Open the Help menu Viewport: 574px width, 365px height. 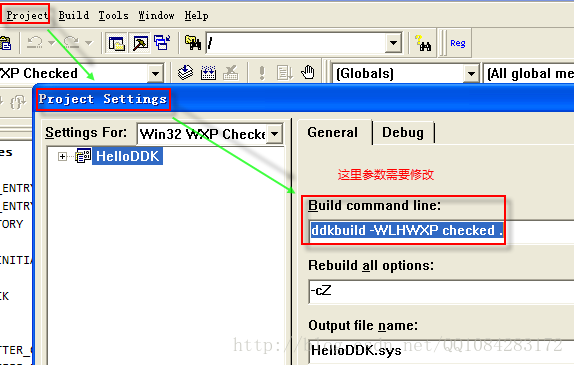pyautogui.click(x=196, y=15)
